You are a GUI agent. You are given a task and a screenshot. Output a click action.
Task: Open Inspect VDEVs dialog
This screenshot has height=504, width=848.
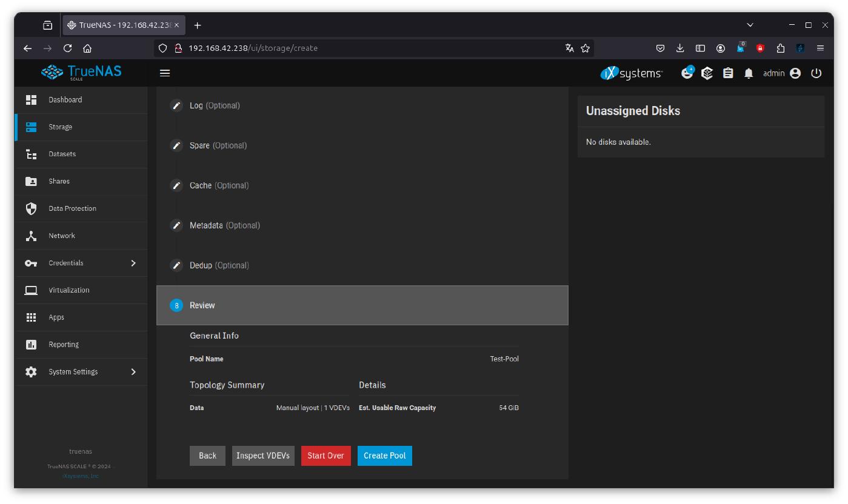click(x=263, y=456)
